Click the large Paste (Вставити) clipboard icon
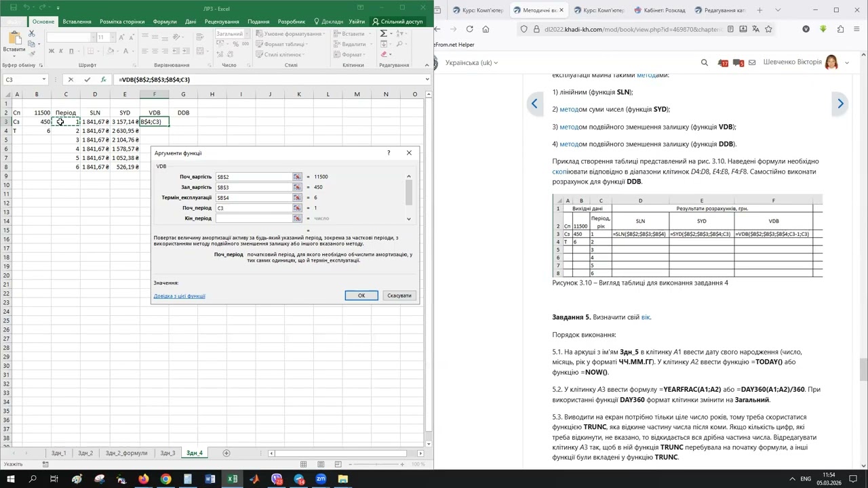Screen dimensions: 868x488 [14, 38]
